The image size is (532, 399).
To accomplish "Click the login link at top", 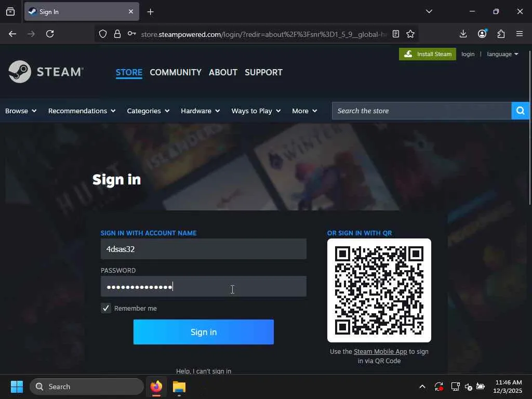I will click(x=468, y=54).
